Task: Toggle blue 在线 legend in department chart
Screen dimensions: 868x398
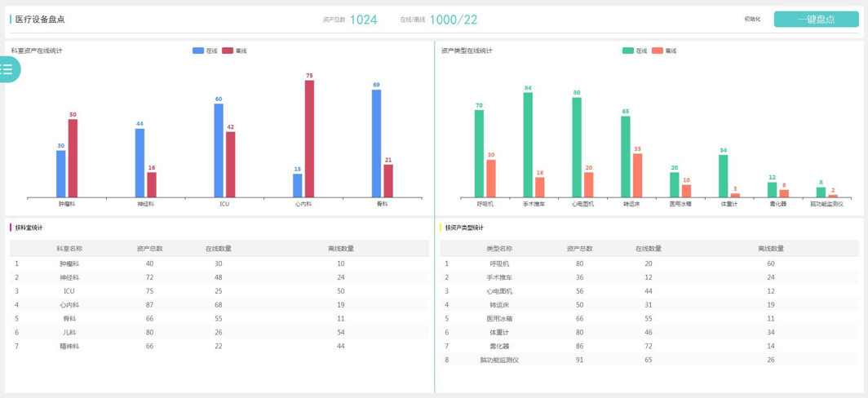Action: point(205,51)
